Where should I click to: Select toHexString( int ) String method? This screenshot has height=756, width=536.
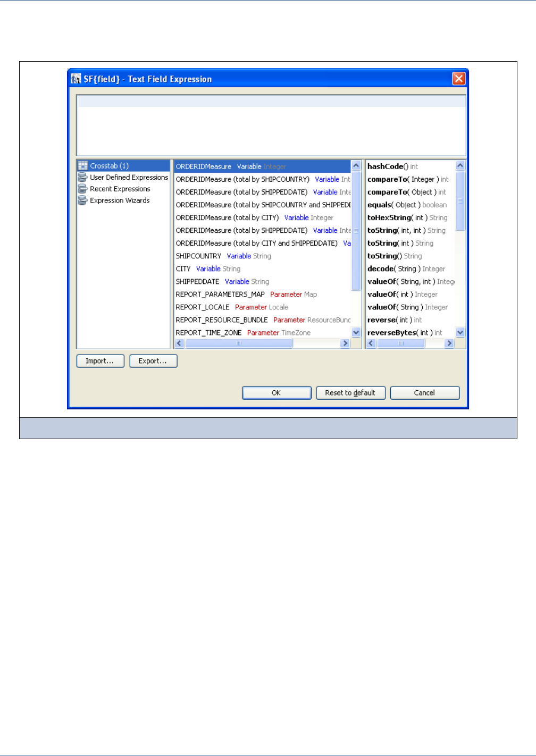pyautogui.click(x=411, y=217)
